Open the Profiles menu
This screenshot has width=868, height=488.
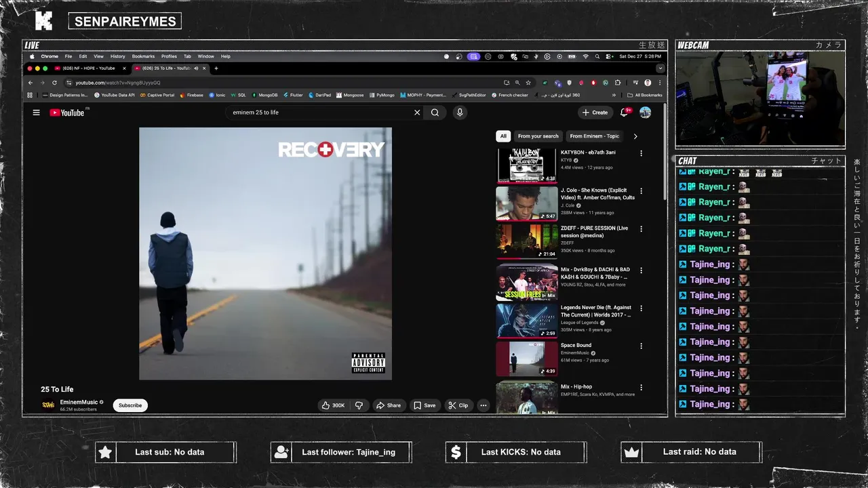pyautogui.click(x=169, y=56)
